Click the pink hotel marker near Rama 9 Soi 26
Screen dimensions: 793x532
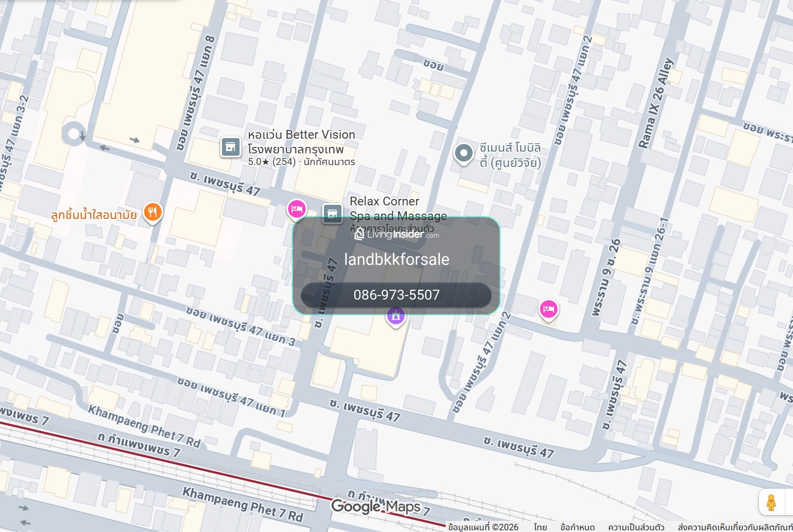(548, 309)
